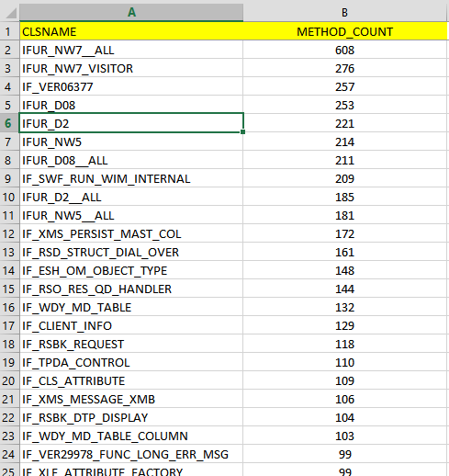Click method count value 214
This screenshot has width=449, height=476.
tap(345, 142)
